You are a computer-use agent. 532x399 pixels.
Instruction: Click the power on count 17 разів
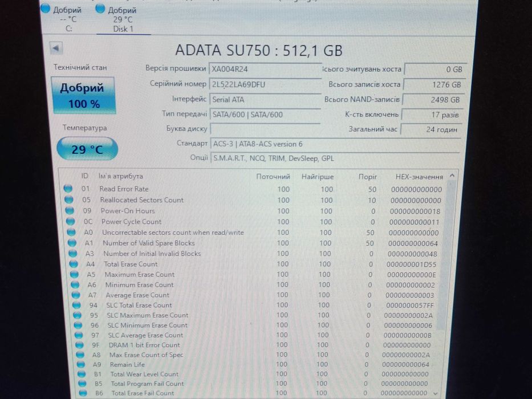point(432,115)
